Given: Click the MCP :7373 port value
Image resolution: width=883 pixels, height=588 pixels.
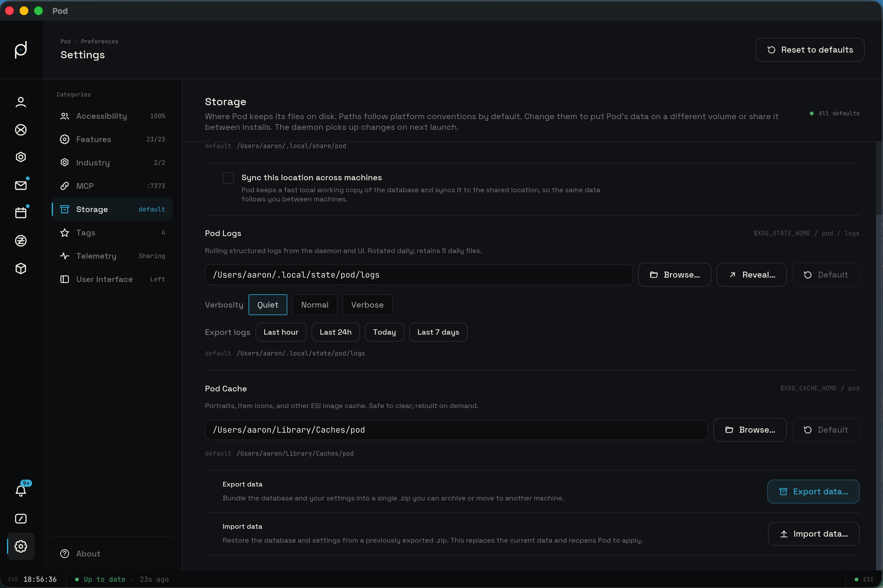Looking at the screenshot, I should pos(156,186).
